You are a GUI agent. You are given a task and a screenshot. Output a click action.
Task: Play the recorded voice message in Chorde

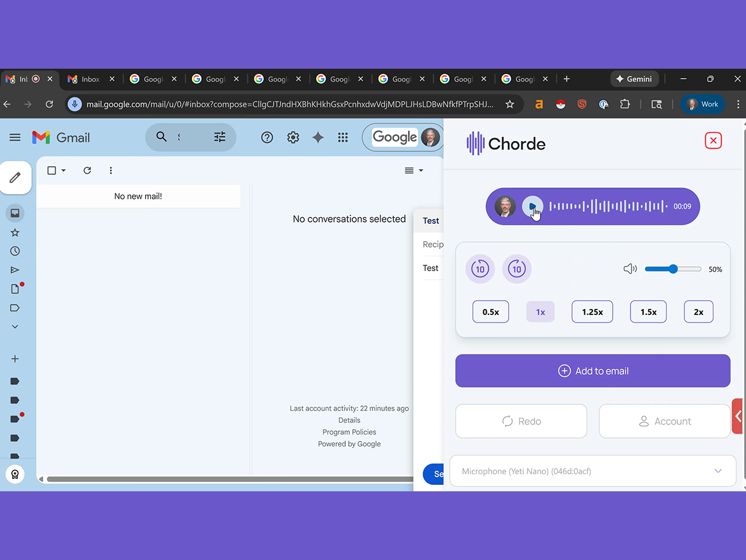point(532,207)
